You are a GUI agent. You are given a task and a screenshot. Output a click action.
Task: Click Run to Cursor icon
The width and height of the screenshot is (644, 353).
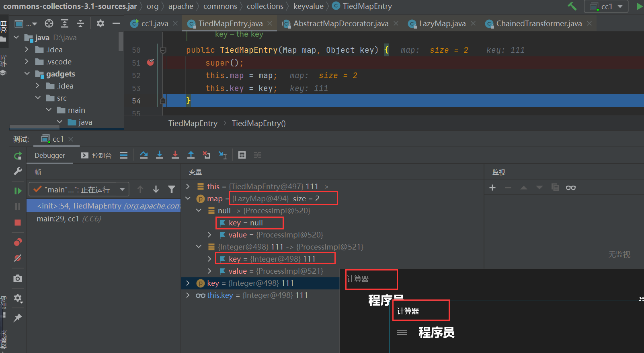(222, 155)
